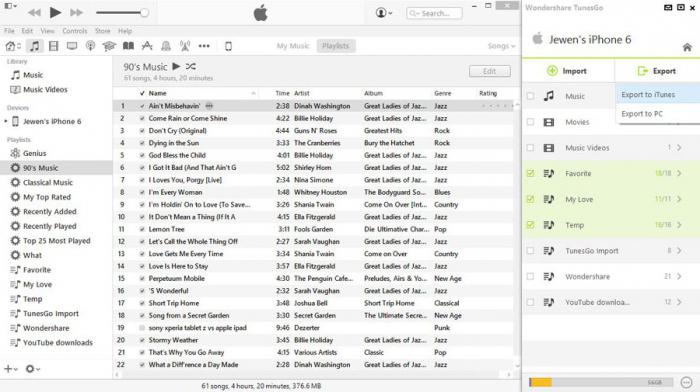Select the Tones bell icon
Screen dimensions: 700x392
click(x=166, y=46)
